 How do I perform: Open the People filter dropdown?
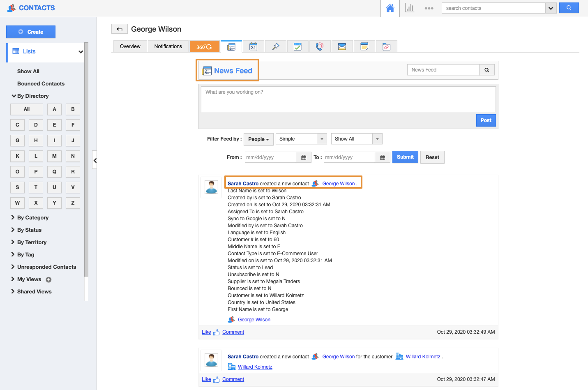coord(258,139)
